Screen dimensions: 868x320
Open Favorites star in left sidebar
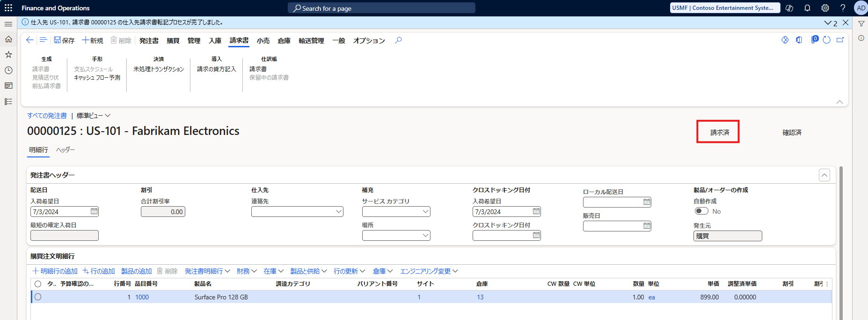(x=8, y=55)
